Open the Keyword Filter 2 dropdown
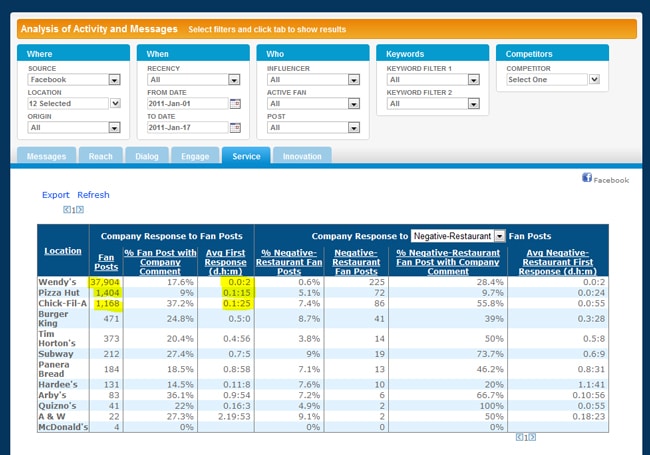 coord(433,104)
